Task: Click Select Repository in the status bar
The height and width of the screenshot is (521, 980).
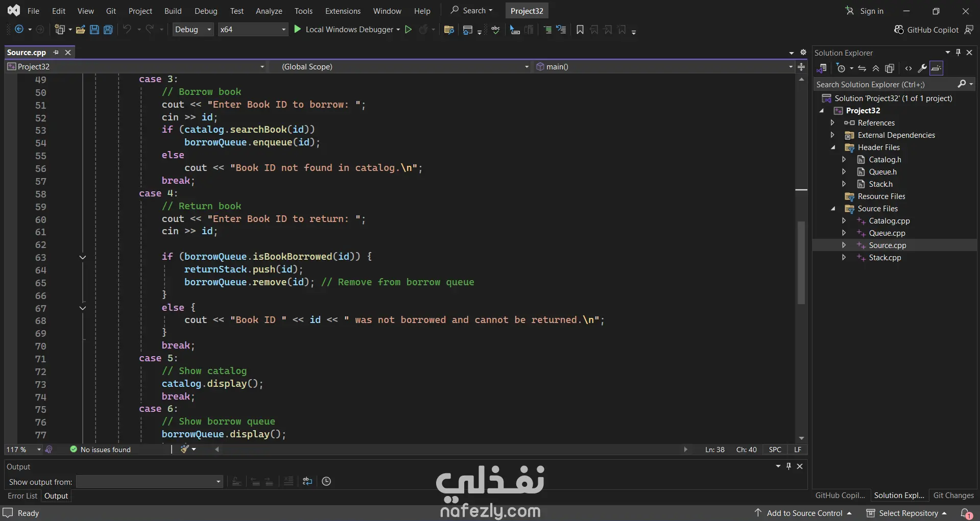Action: click(907, 513)
